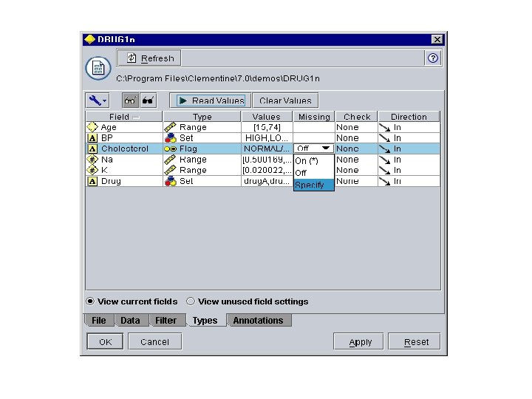Click Apply button
The height and width of the screenshot is (399, 532).
tap(358, 341)
